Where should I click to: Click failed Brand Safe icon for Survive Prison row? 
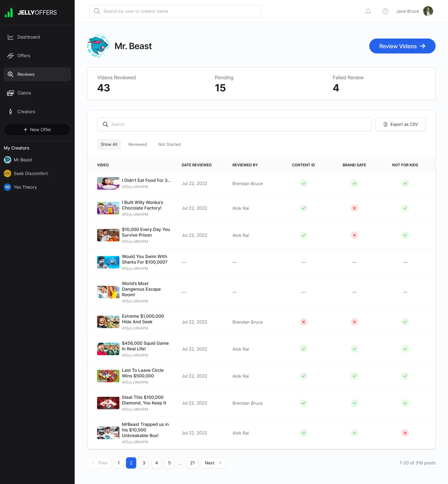[x=354, y=235]
